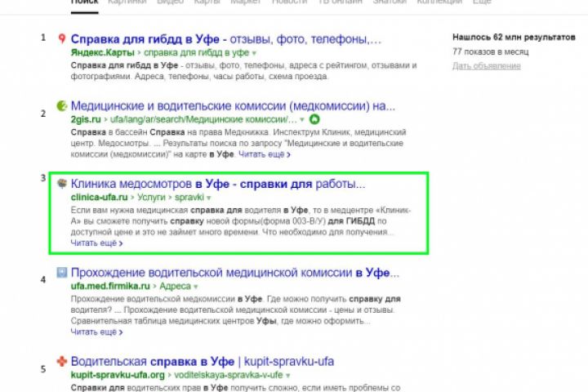This screenshot has width=588, height=392.
Task: Expand dropdown arrow next to spravki
Action: coord(209,198)
